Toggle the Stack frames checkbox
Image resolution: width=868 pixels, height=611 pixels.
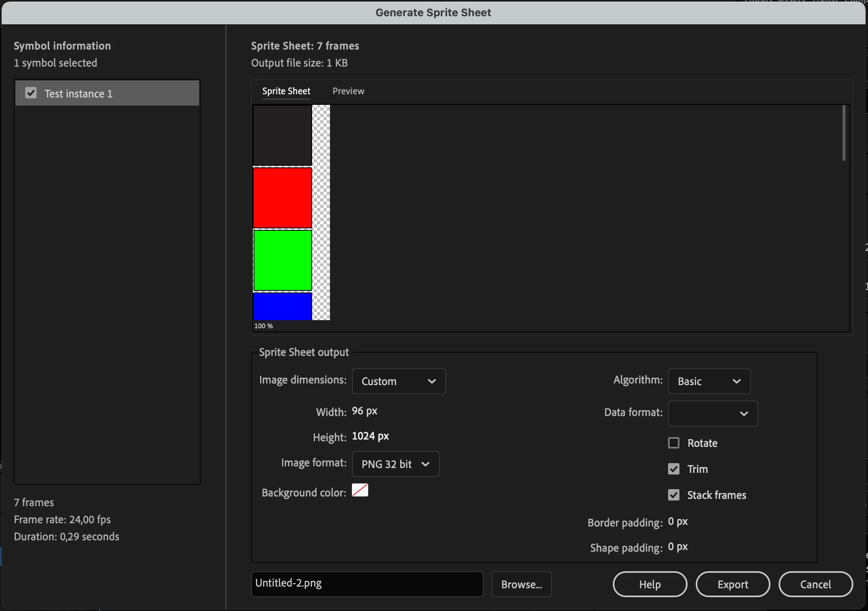tap(674, 495)
